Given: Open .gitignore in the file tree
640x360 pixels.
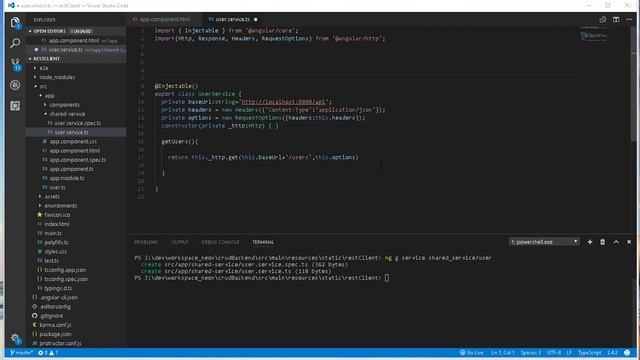Looking at the screenshot, I should pos(51,316).
